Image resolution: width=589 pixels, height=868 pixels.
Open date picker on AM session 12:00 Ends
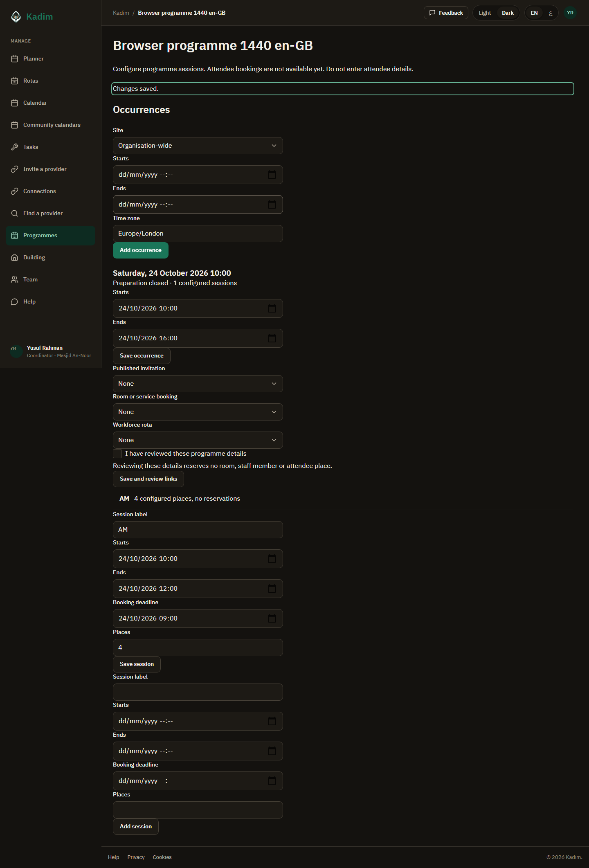point(272,589)
